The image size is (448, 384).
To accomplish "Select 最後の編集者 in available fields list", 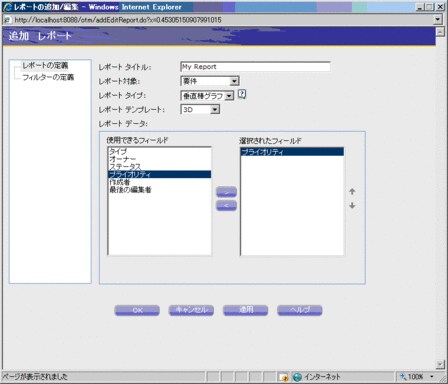I will 159,190.
